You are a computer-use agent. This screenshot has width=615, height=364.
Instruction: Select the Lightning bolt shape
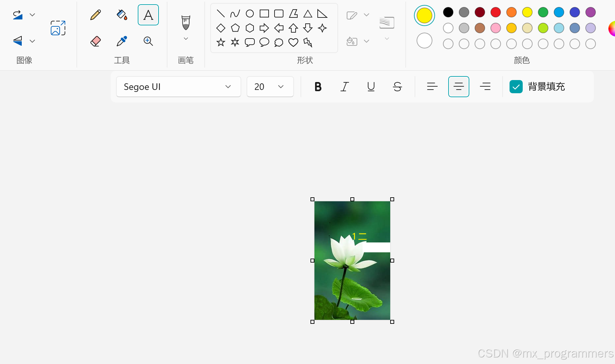(308, 42)
